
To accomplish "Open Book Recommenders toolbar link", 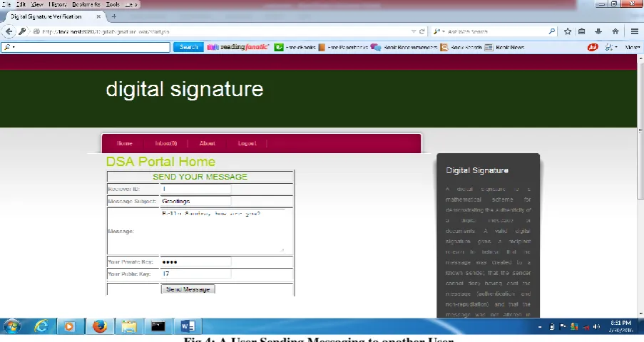I will tap(404, 47).
